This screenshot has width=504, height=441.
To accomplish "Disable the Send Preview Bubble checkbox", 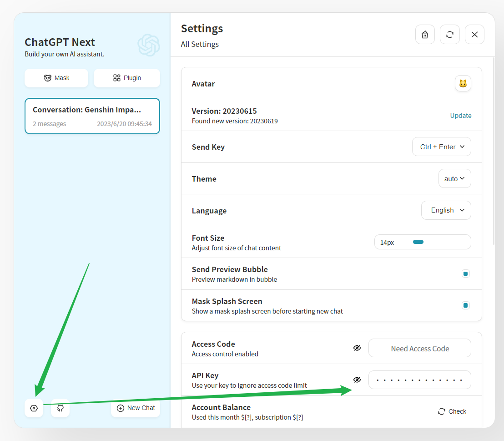I will tap(465, 274).
